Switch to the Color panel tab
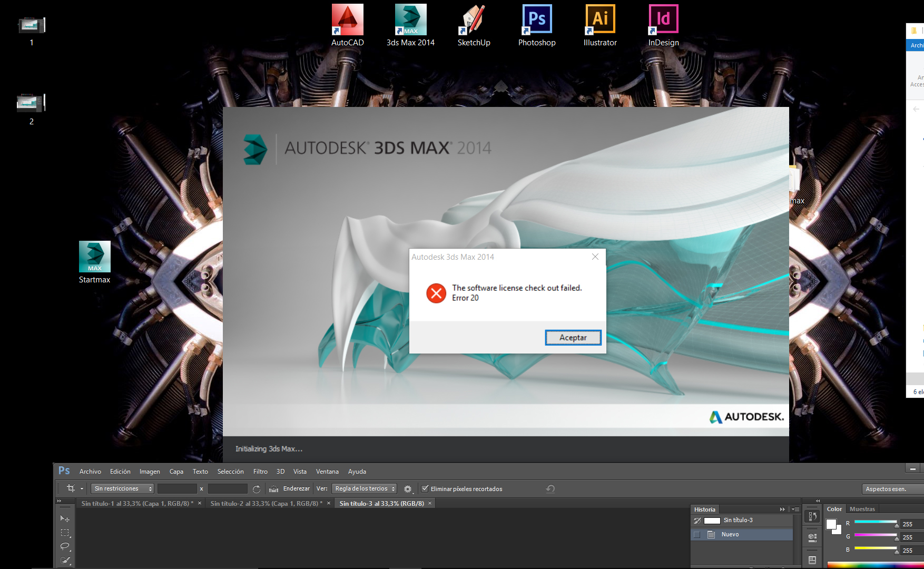 [834, 509]
